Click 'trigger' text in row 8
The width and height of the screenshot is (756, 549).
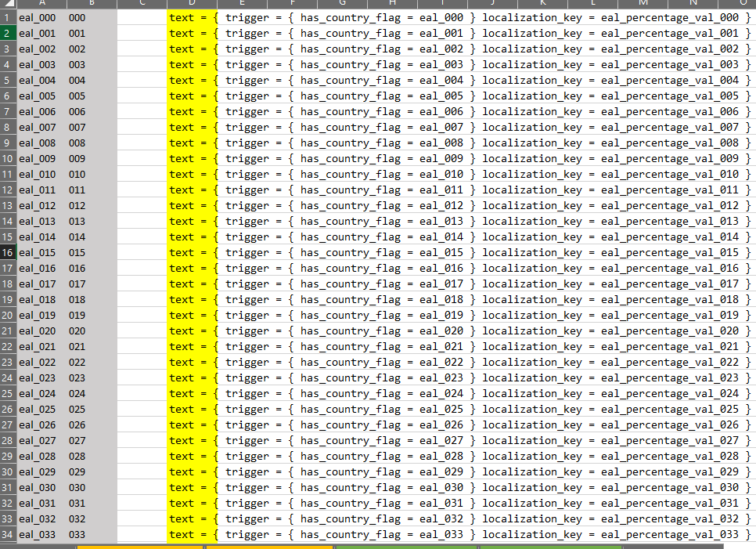point(247,128)
